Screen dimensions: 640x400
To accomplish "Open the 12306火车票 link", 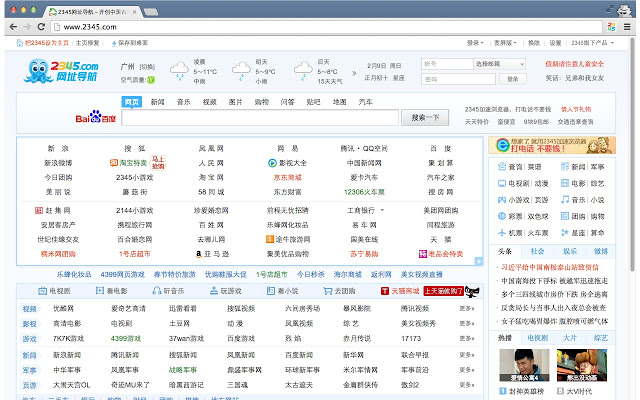I will click(x=364, y=192).
